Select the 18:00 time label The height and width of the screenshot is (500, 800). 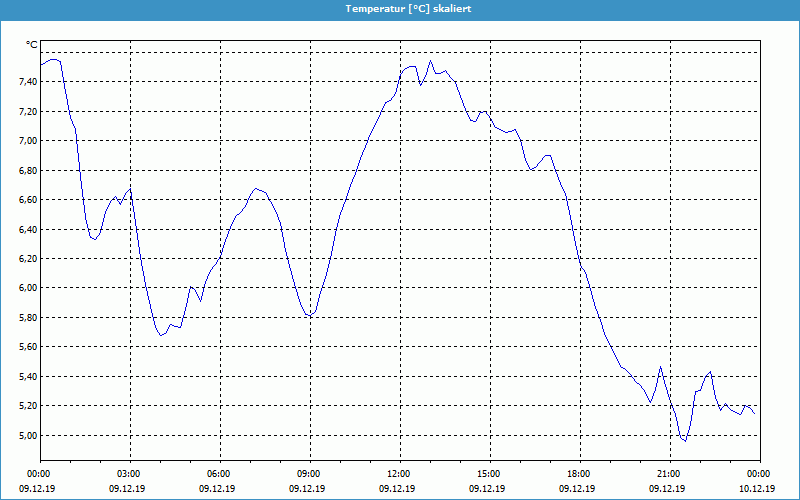[579, 474]
